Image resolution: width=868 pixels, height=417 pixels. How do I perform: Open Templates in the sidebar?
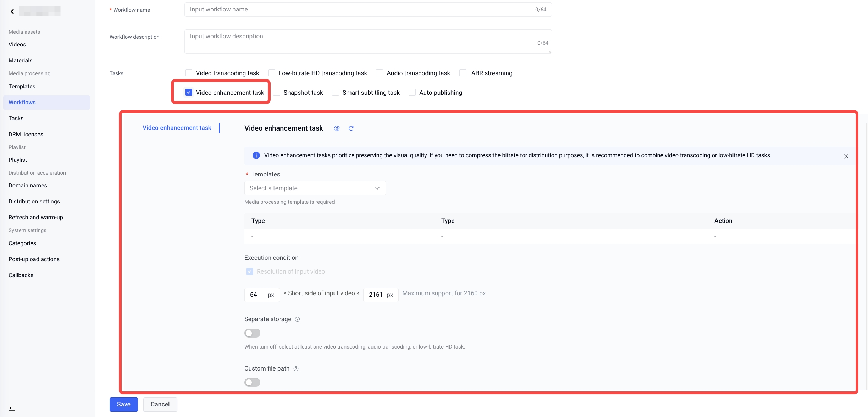pyautogui.click(x=22, y=87)
